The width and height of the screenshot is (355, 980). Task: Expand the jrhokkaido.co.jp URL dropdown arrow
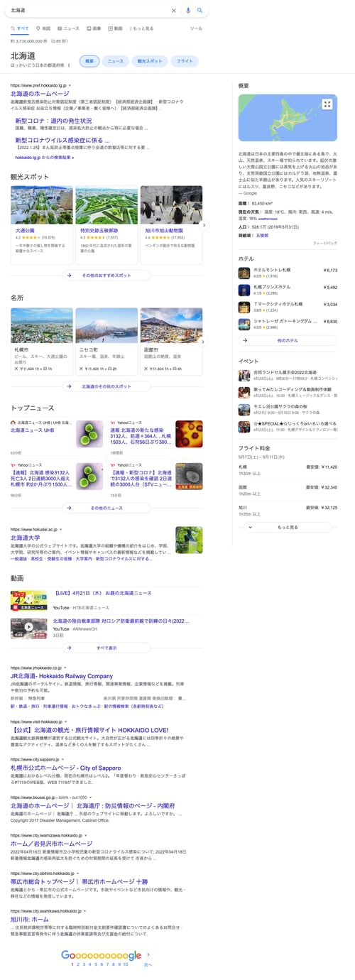click(65, 668)
